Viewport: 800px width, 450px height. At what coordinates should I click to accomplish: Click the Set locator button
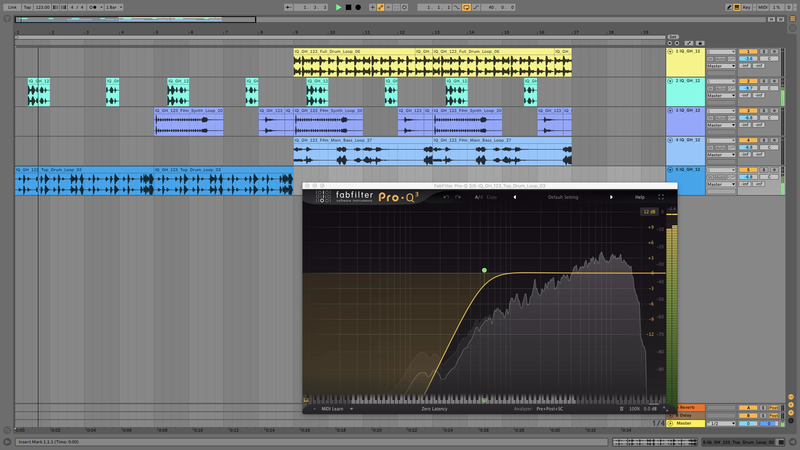pyautogui.click(x=673, y=37)
